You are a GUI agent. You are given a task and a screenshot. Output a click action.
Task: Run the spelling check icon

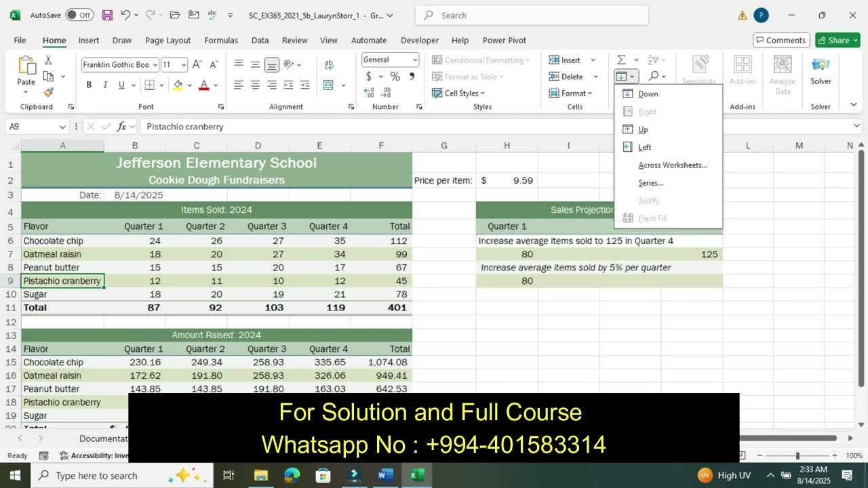coord(212,15)
